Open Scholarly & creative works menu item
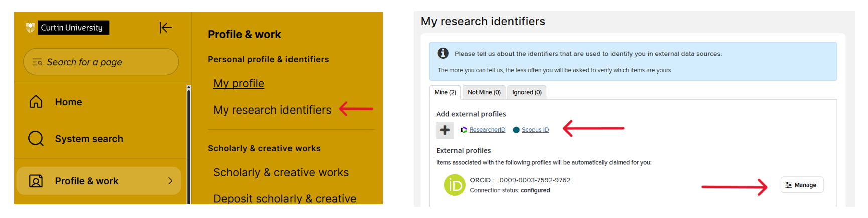Image resolution: width=868 pixels, height=218 pixels. pyautogui.click(x=281, y=172)
